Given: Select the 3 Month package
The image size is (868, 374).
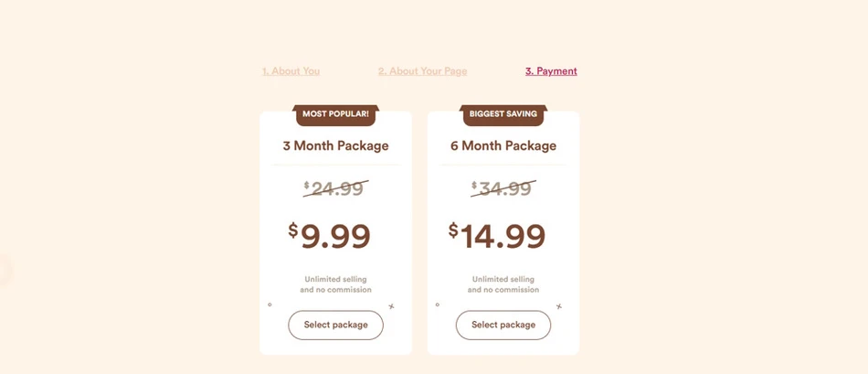Looking at the screenshot, I should (x=335, y=325).
